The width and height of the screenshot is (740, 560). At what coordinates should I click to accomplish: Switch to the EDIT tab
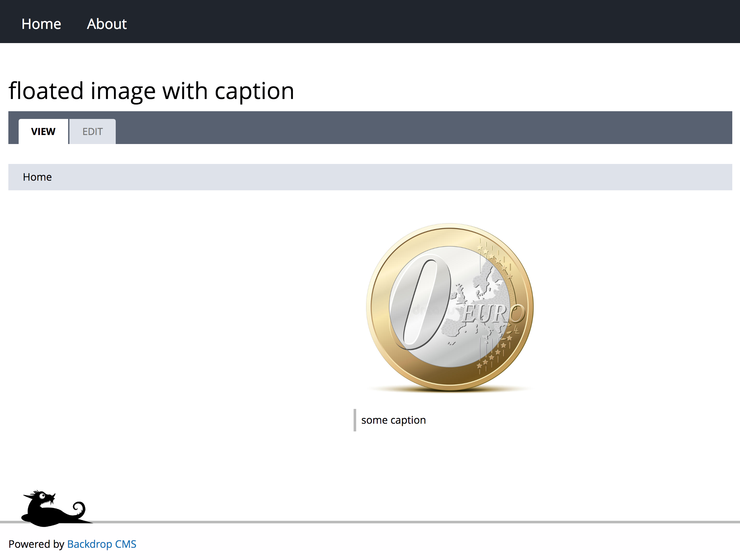[92, 131]
